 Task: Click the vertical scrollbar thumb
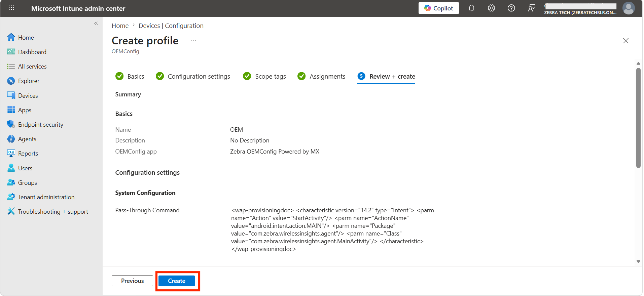tap(638, 118)
